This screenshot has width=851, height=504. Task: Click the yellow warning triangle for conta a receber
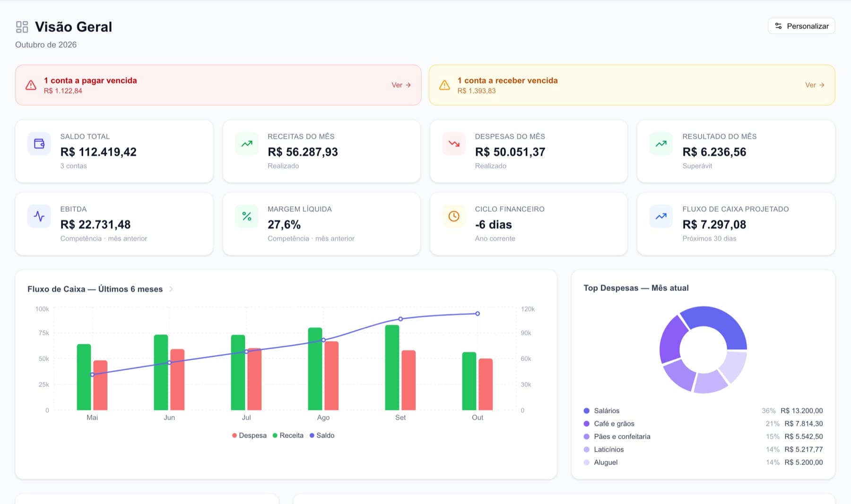pyautogui.click(x=444, y=85)
